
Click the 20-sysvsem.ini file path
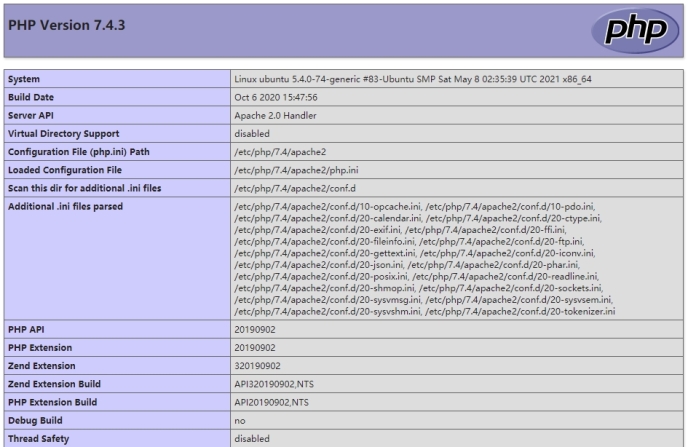click(519, 300)
